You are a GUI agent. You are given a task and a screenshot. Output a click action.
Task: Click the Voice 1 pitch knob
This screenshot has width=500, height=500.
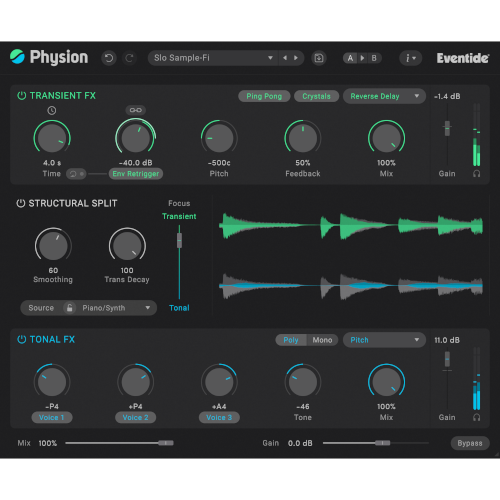52,382
